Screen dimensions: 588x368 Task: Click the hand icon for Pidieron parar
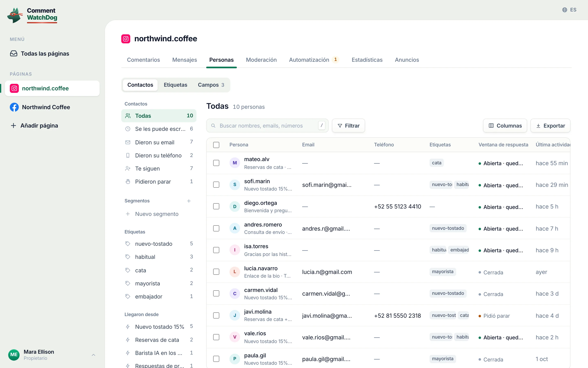128,182
